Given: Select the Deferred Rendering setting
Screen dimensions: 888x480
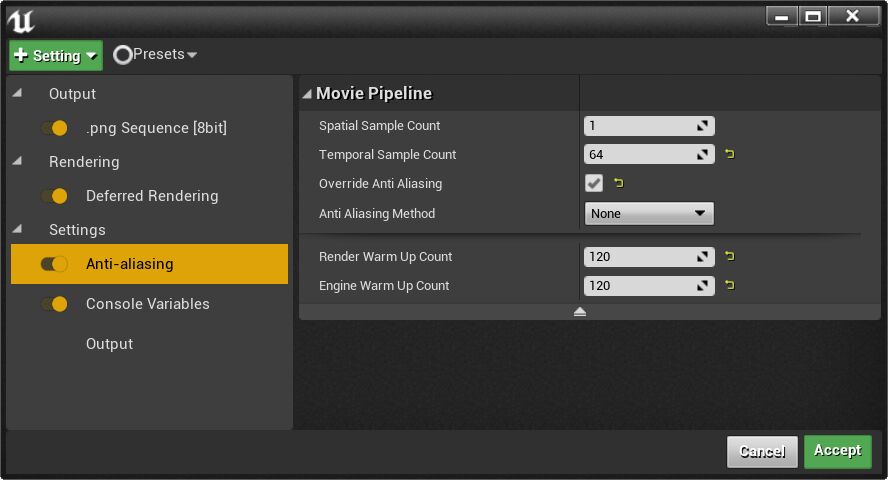Looking at the screenshot, I should (150, 196).
